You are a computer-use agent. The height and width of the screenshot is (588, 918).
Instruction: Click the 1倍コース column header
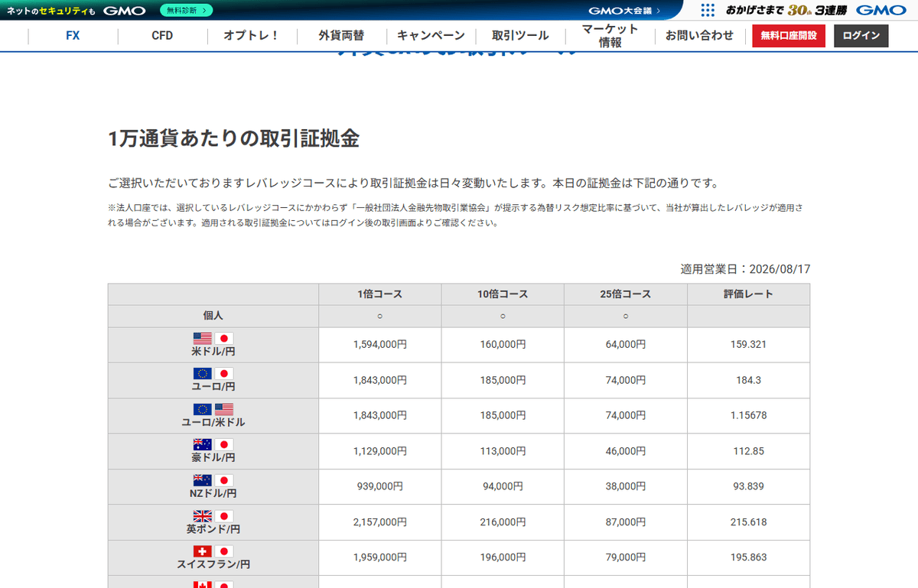[379, 294]
